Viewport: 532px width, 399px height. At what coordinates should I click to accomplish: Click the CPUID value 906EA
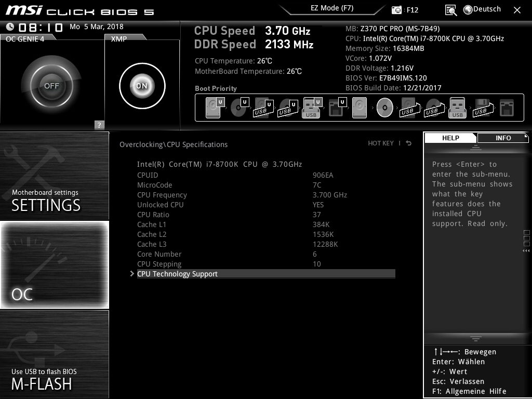(323, 175)
